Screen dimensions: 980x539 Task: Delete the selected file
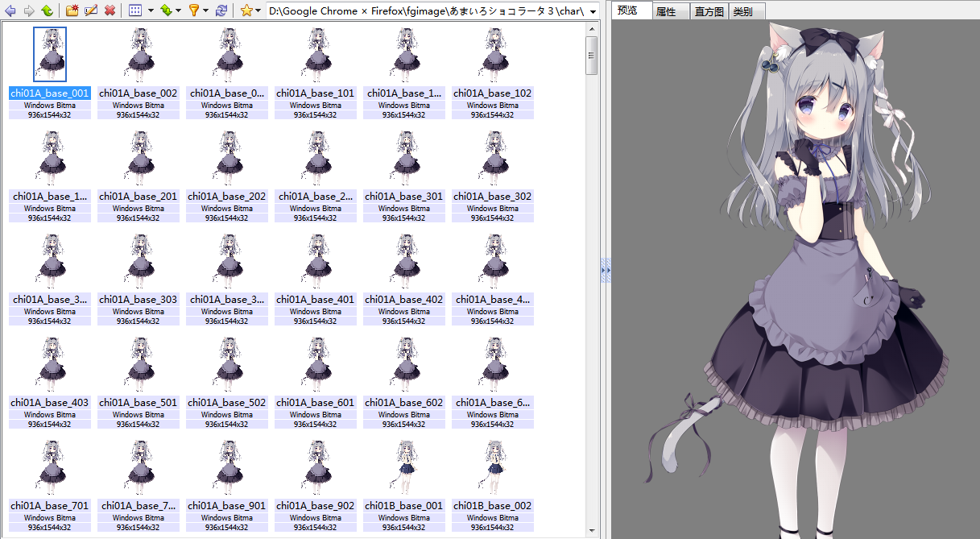click(110, 10)
